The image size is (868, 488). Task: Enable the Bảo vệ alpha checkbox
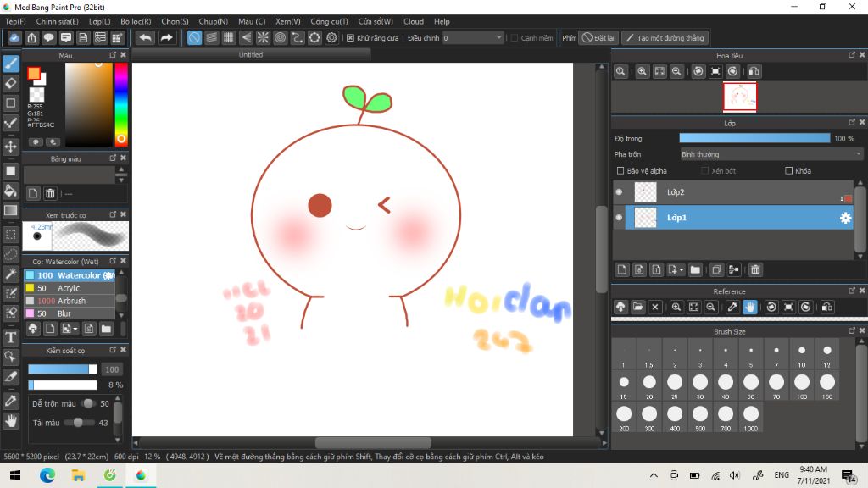click(620, 171)
